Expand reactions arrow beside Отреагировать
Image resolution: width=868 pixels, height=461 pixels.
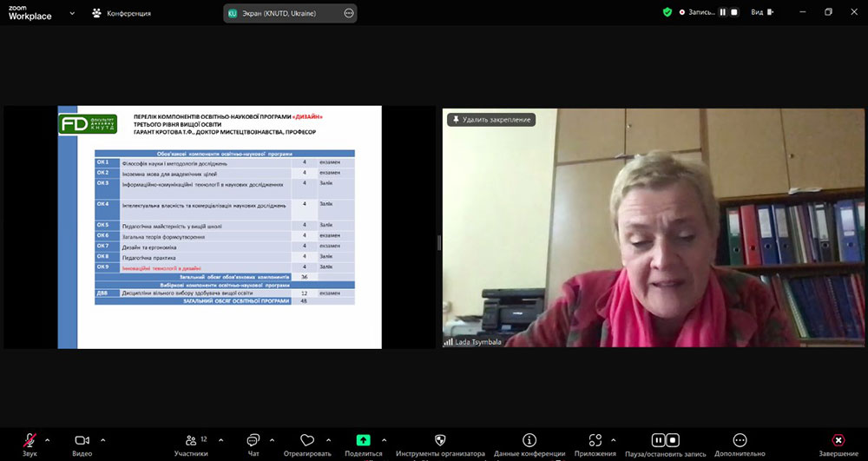tap(328, 440)
